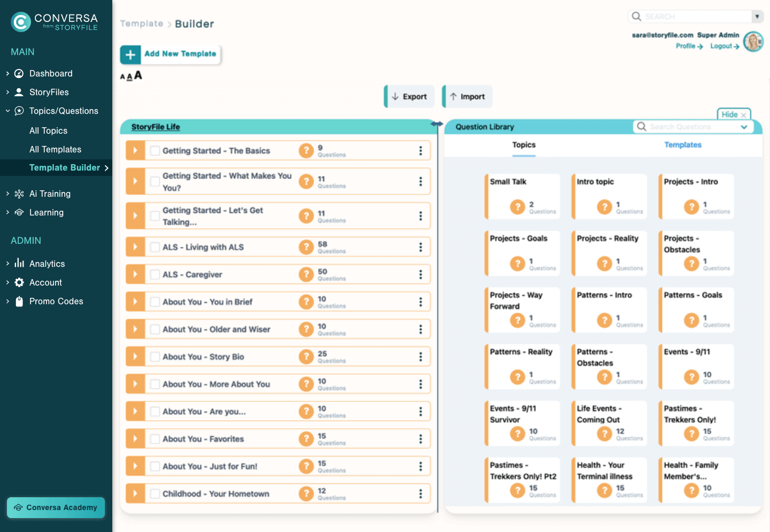Check the About You - Just for Fun! checkbox
Image resolution: width=770 pixels, height=532 pixels.
pyautogui.click(x=155, y=466)
